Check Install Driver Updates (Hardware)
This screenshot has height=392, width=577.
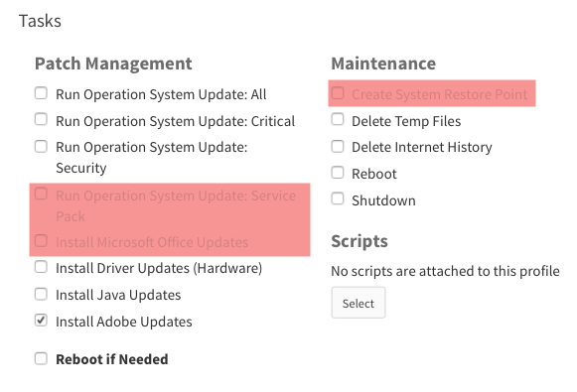coord(41,267)
